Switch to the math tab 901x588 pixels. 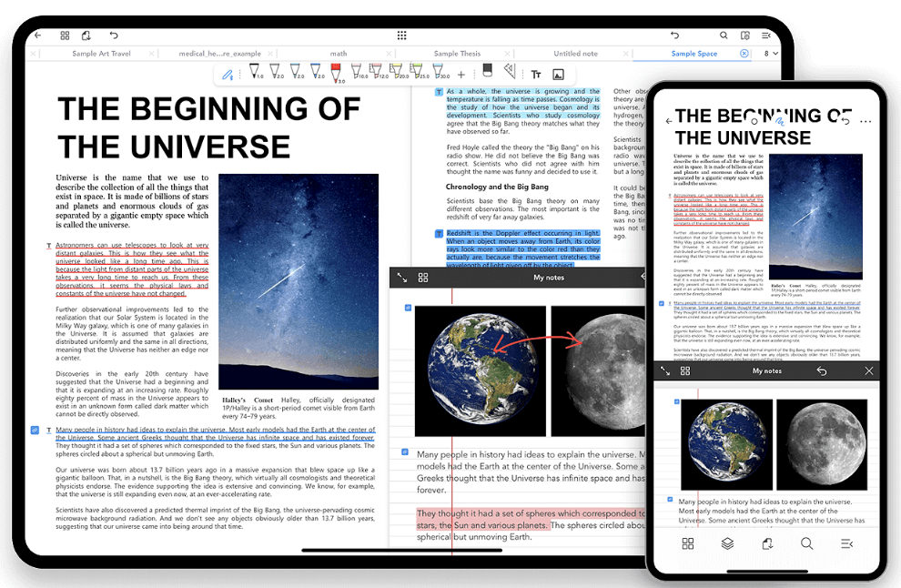pos(339,54)
